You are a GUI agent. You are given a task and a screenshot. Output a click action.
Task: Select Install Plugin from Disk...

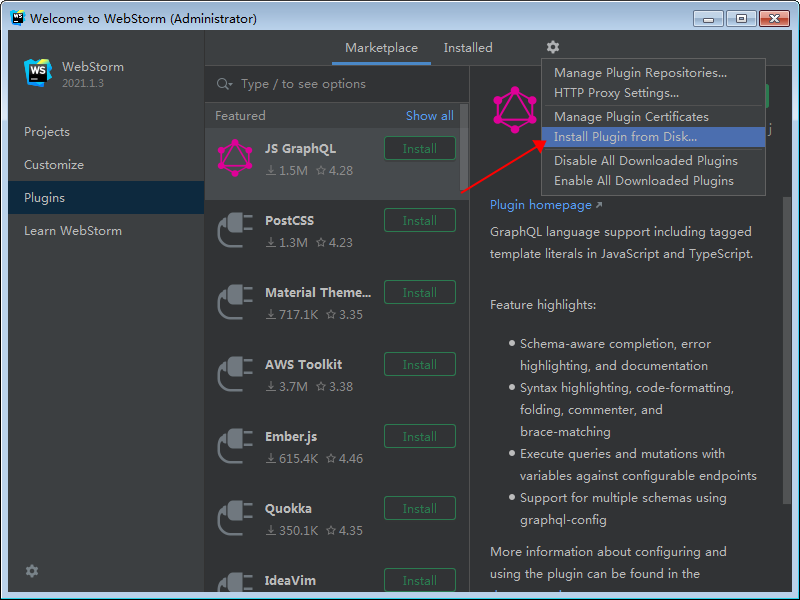[x=653, y=137]
